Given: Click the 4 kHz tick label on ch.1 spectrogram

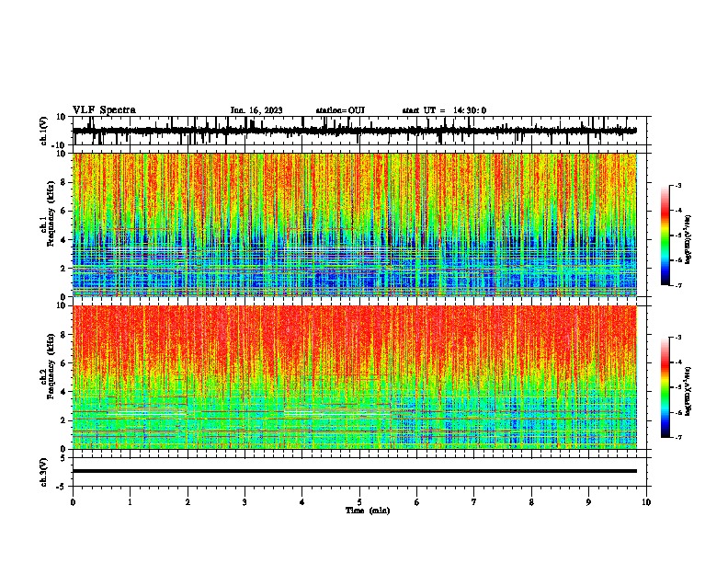Looking at the screenshot, I should click(x=63, y=240).
